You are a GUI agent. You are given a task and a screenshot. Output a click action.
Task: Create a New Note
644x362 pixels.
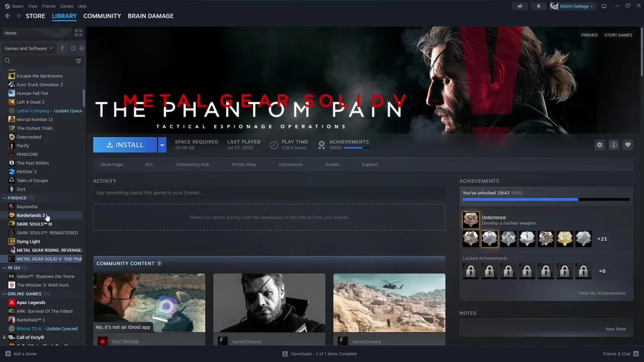click(615, 329)
